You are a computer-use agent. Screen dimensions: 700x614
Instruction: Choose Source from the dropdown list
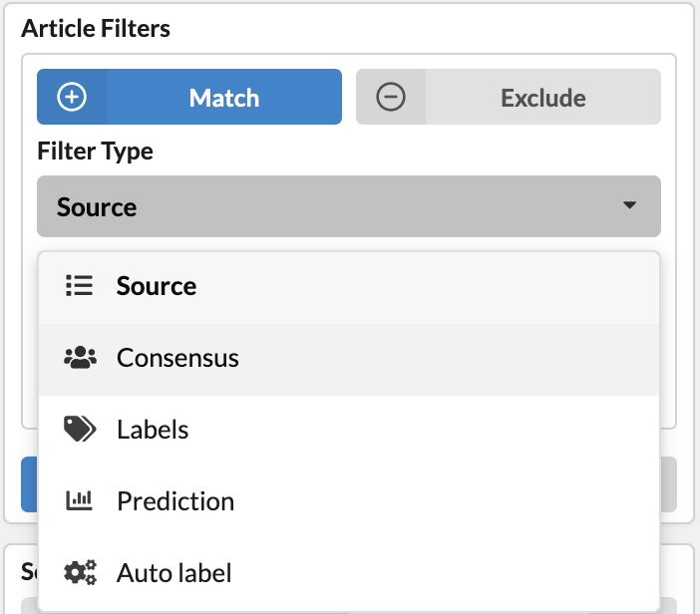pos(349,288)
